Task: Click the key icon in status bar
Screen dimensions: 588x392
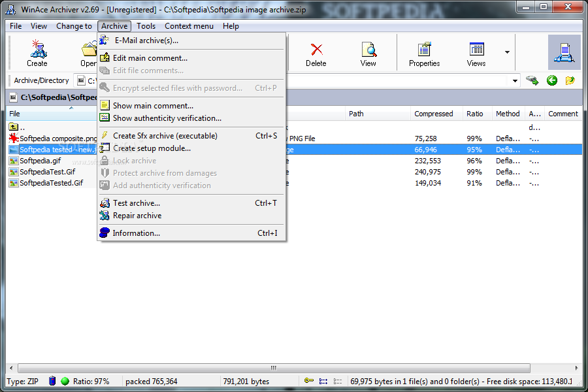Action: 308,381
